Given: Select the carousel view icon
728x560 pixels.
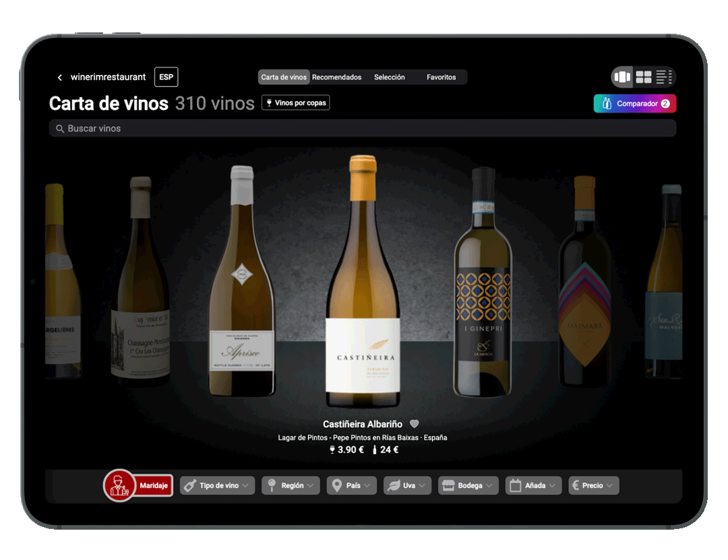Looking at the screenshot, I should (621, 76).
